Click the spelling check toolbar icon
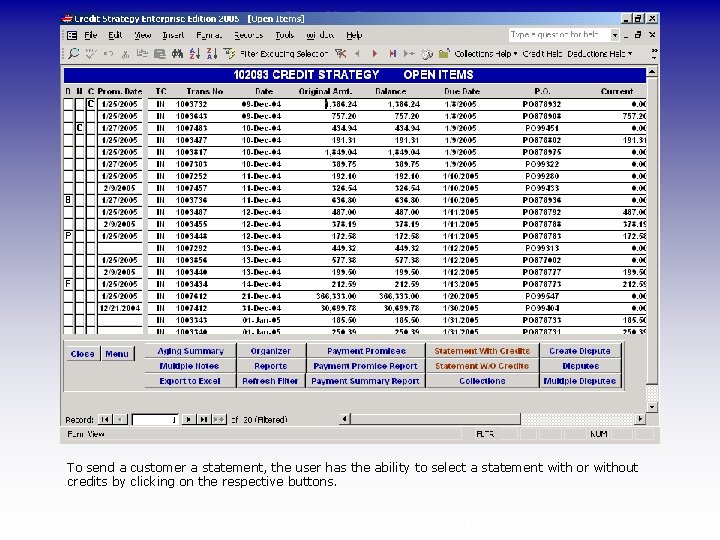Screen dimensions: 720x540 90,54
